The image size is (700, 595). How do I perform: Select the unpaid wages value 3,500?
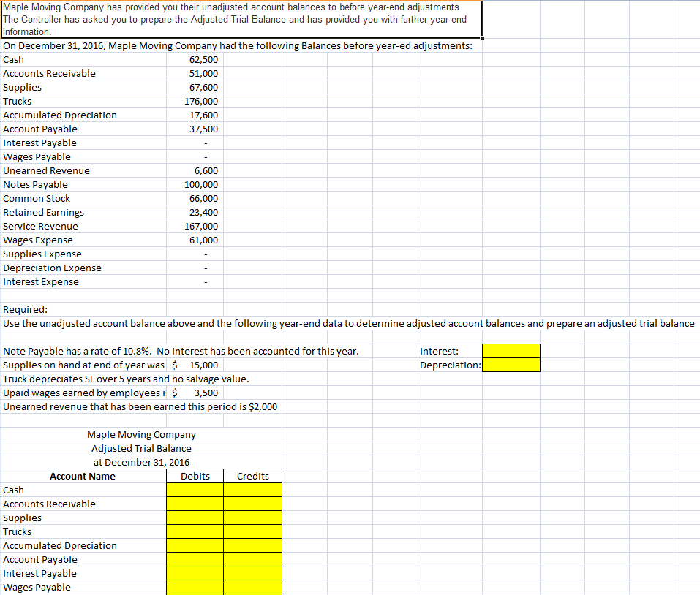[195, 393]
